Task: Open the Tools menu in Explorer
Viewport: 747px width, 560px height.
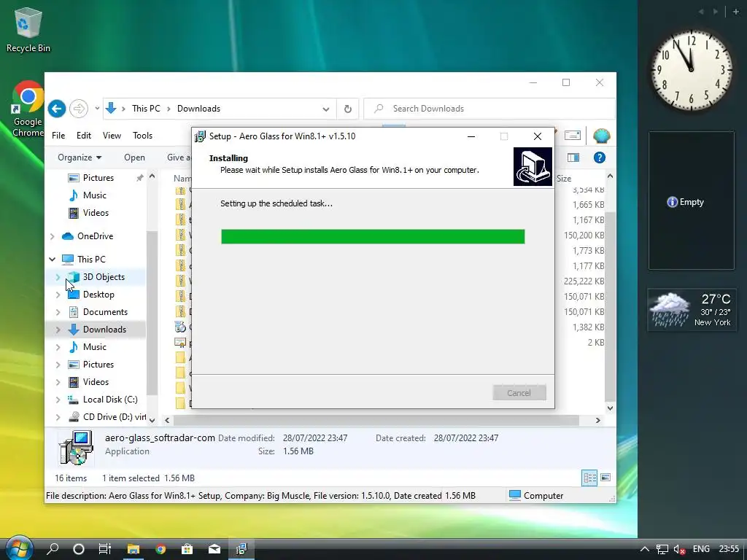Action: (142, 136)
